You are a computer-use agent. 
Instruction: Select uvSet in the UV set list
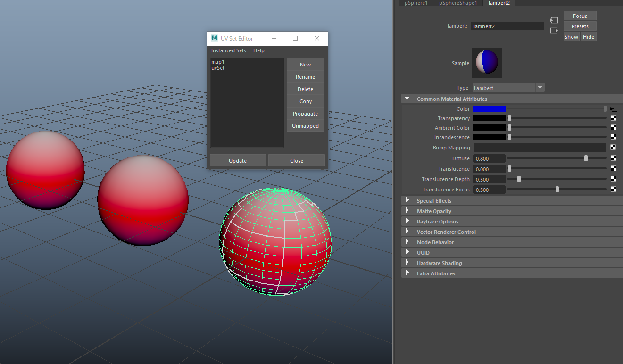click(x=218, y=68)
